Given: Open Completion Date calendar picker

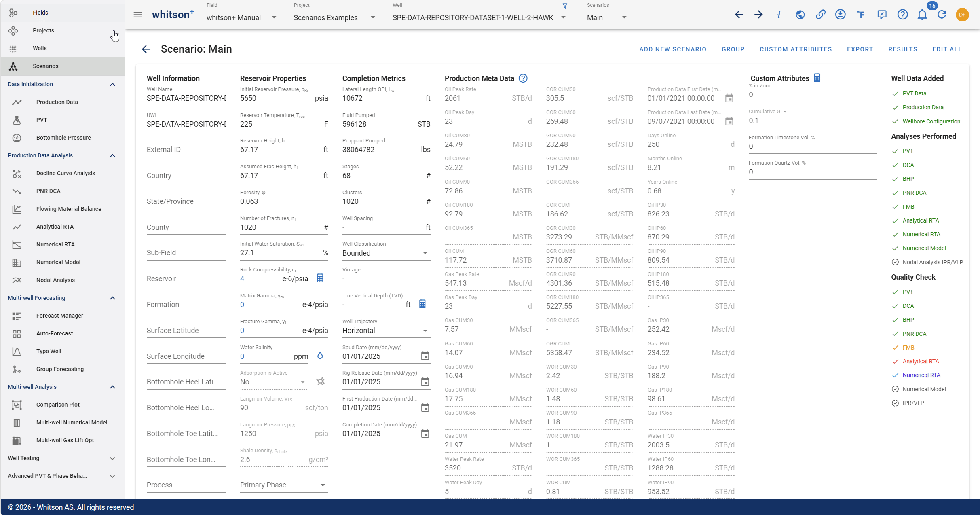Looking at the screenshot, I should click(425, 434).
